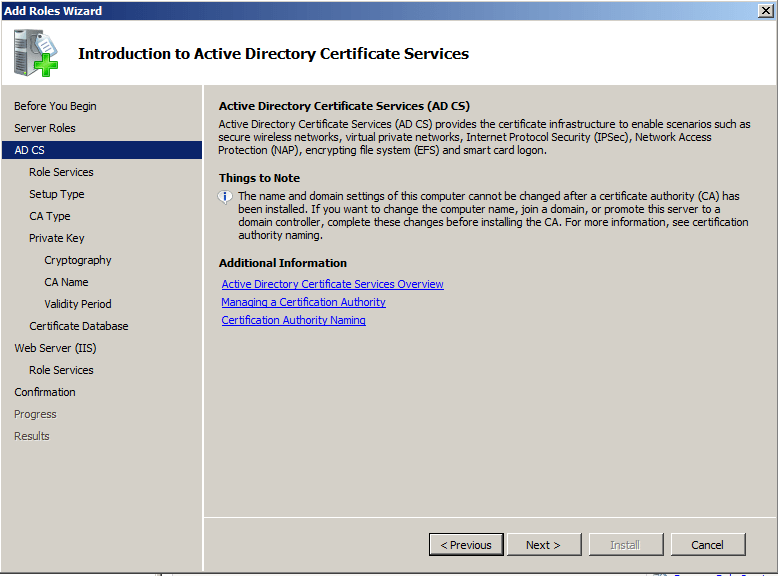Go to Cryptography settings step

click(x=78, y=260)
